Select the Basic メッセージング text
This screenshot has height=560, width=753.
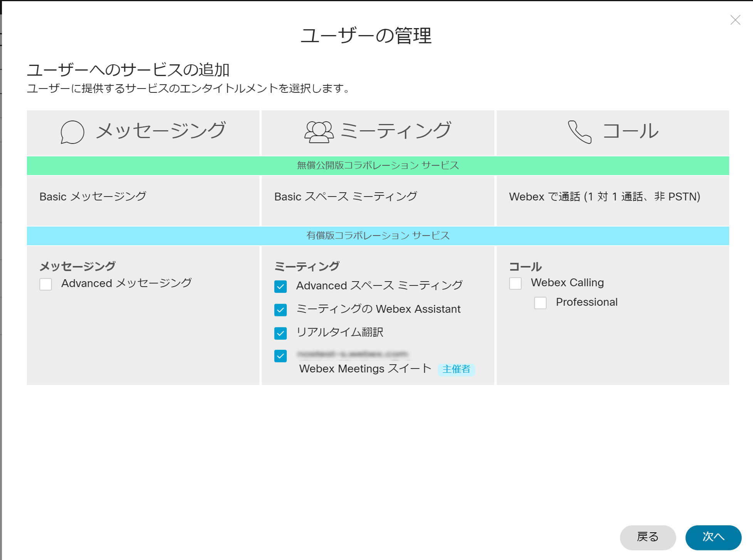point(93,196)
